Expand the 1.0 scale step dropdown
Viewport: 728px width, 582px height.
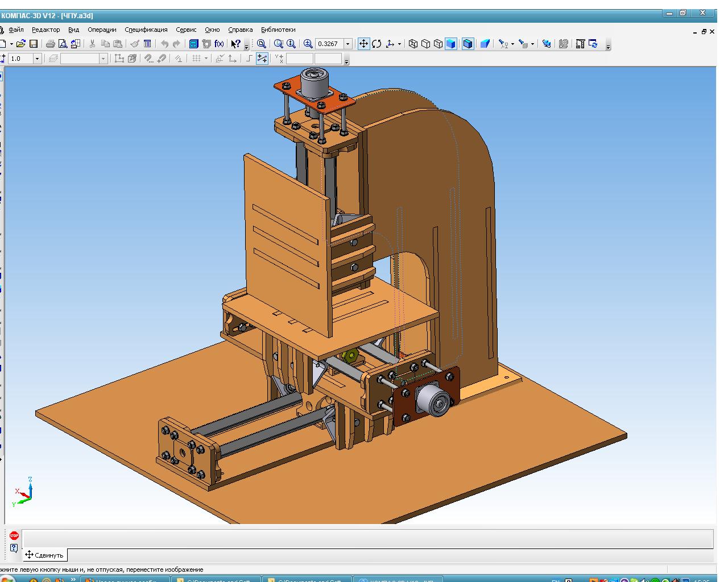point(38,59)
